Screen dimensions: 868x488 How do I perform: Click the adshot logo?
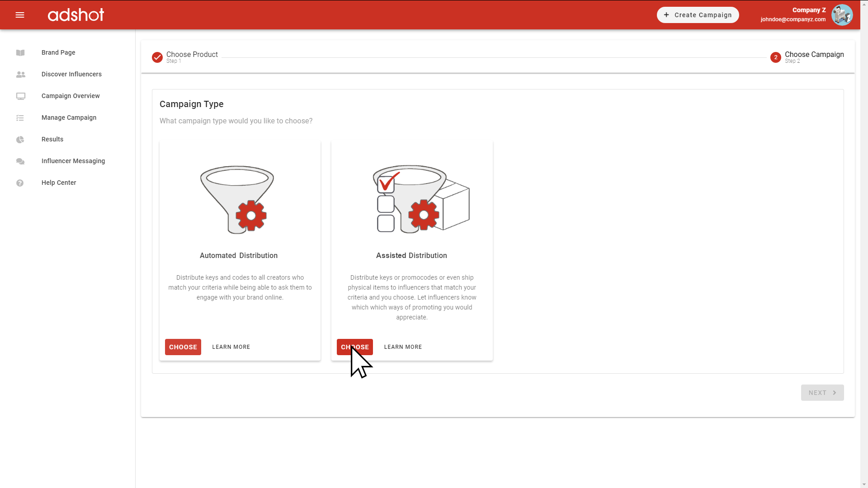pyautogui.click(x=76, y=15)
